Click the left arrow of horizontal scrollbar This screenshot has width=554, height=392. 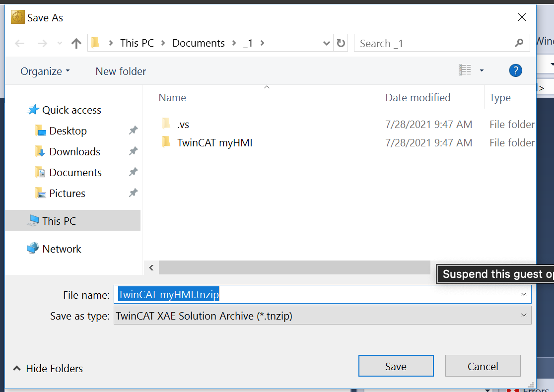(151, 267)
